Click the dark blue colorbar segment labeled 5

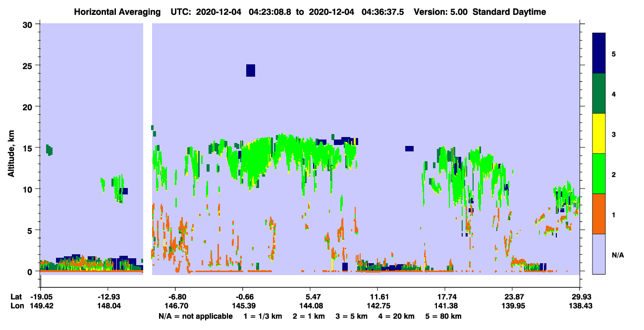599,53
